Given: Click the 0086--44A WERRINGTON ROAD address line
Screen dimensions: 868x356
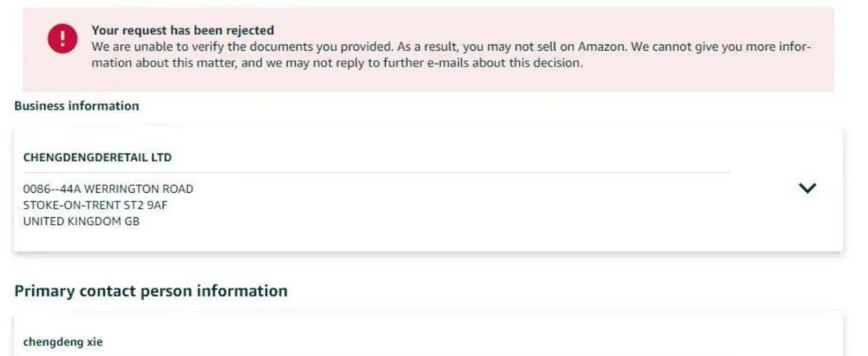Looking at the screenshot, I should (x=108, y=189).
